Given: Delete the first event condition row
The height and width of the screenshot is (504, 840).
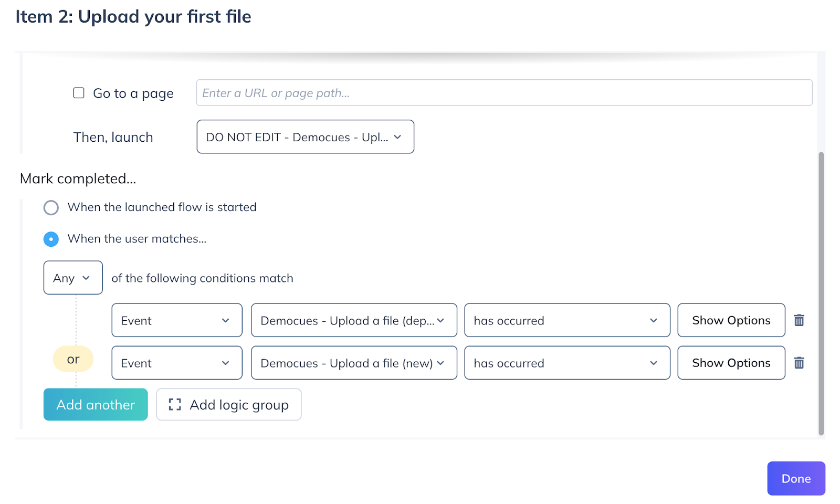Looking at the screenshot, I should pyautogui.click(x=799, y=320).
